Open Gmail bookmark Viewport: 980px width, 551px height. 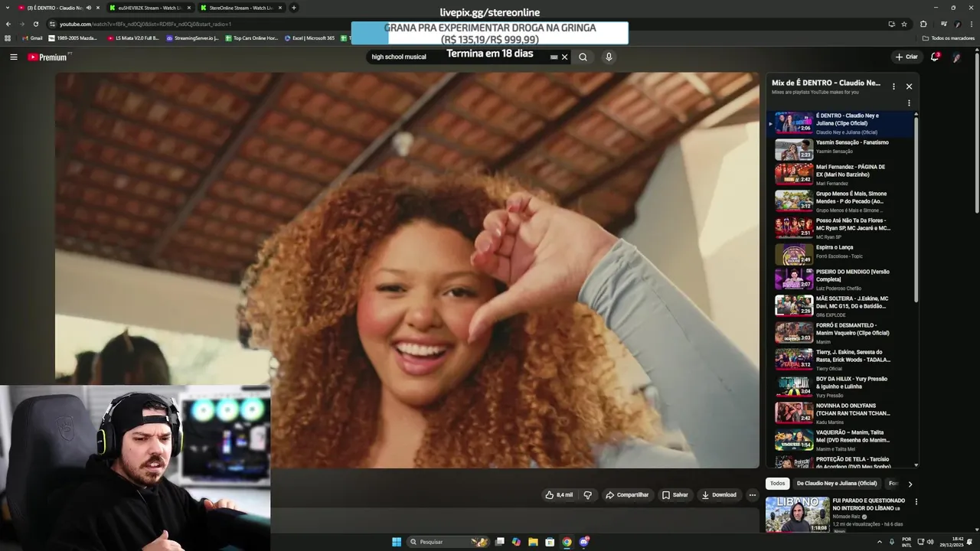pos(32,38)
